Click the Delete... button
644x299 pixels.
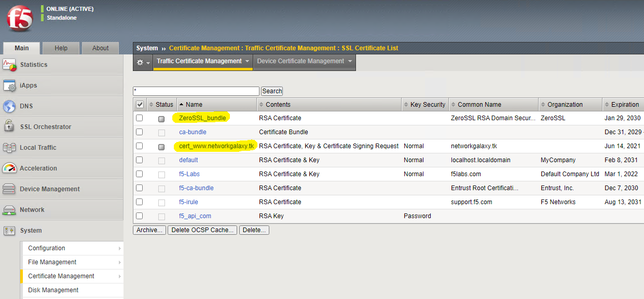pyautogui.click(x=254, y=230)
